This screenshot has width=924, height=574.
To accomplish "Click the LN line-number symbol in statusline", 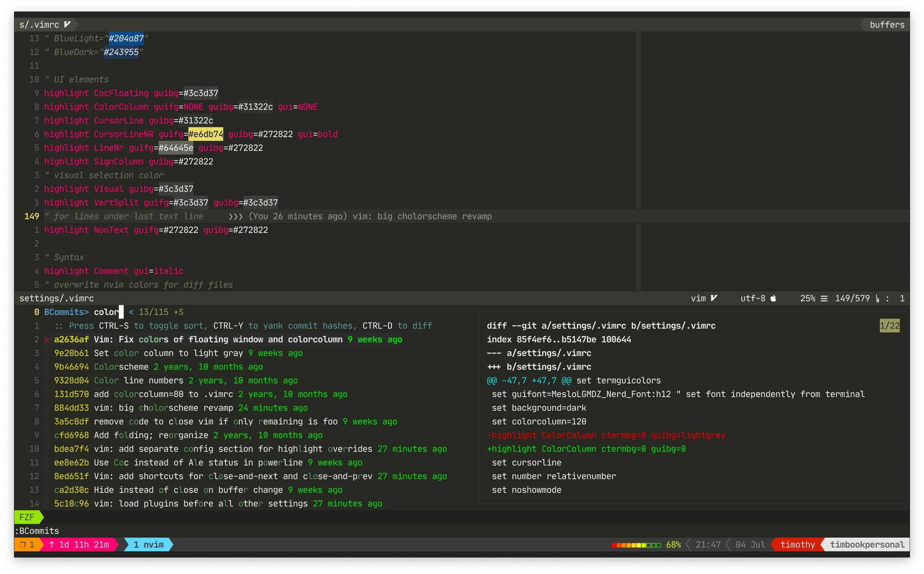I will click(877, 298).
